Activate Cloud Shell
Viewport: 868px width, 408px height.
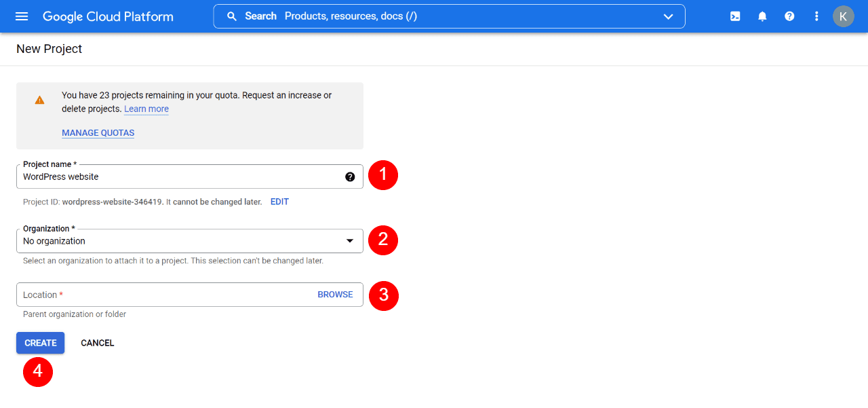pyautogui.click(x=735, y=16)
